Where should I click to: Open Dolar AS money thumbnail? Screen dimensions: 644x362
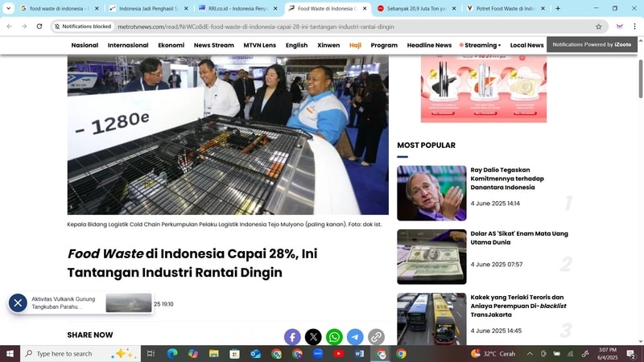431,257
